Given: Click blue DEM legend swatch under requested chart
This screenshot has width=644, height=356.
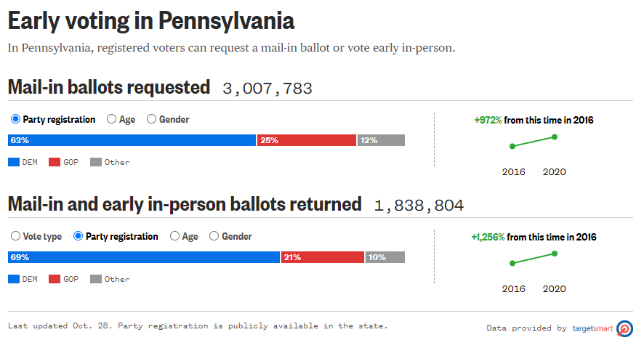Looking at the screenshot, I should pyautogui.click(x=13, y=162).
